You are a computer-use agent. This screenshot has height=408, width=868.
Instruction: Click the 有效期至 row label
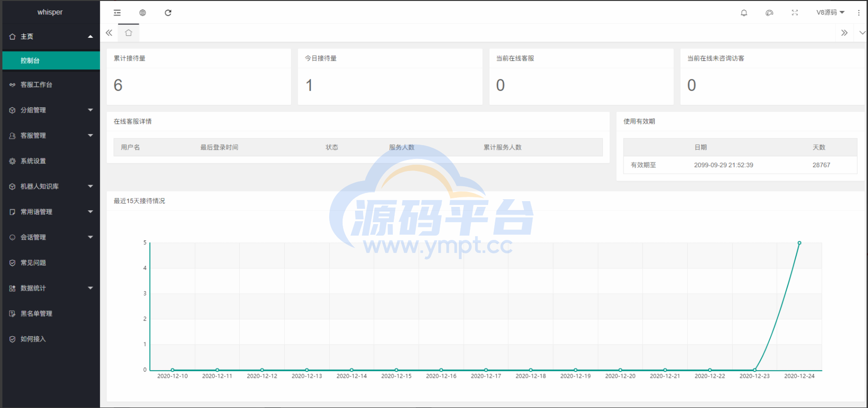(x=643, y=165)
